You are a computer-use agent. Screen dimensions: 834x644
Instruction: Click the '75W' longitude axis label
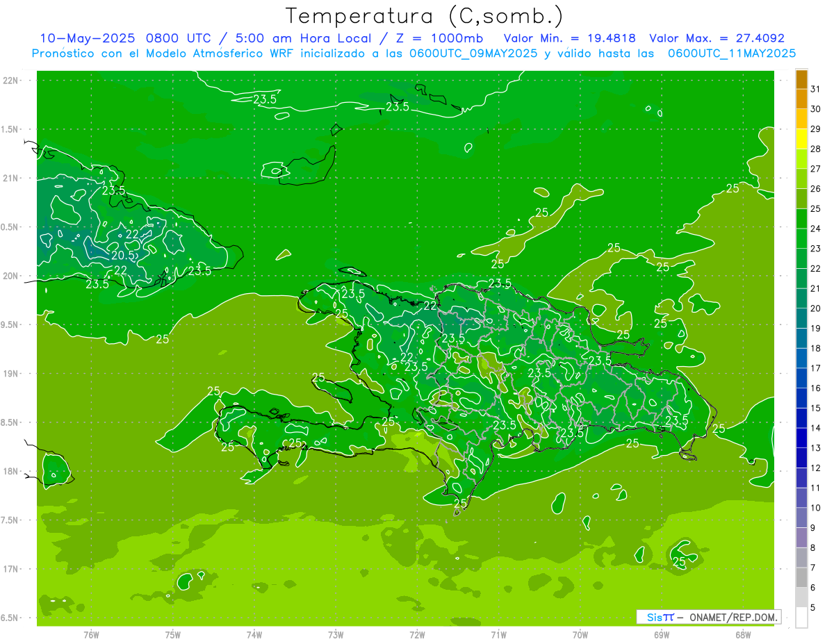pos(173,635)
